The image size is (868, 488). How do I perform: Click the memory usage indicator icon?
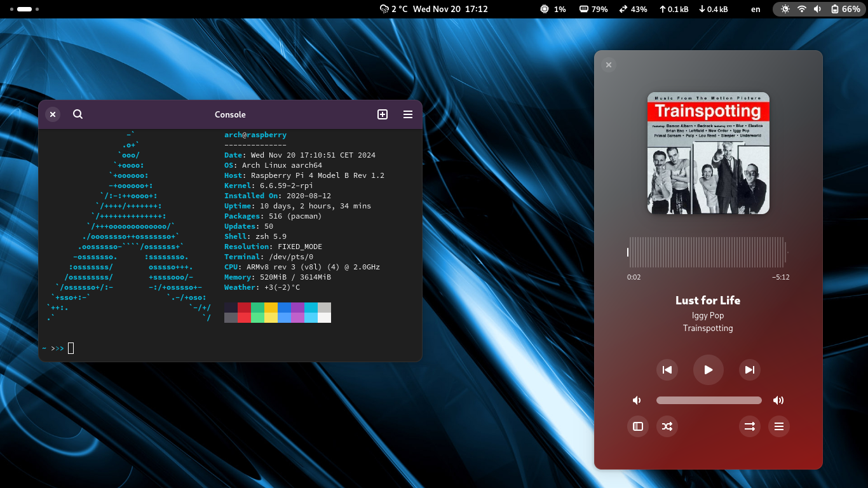(x=584, y=9)
